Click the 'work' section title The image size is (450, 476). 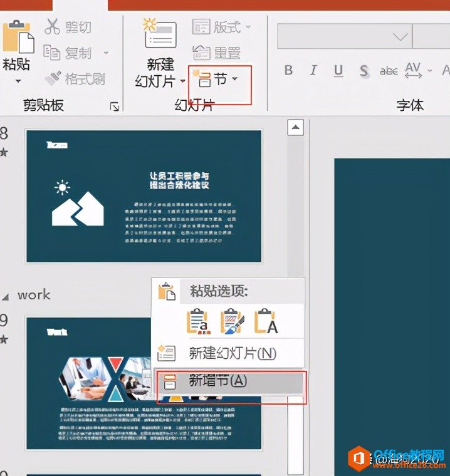pyautogui.click(x=34, y=295)
